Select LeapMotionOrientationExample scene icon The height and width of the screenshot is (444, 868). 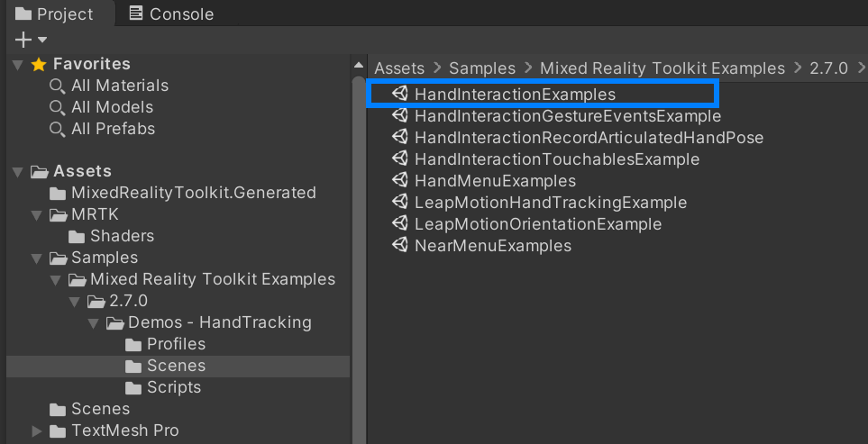[x=399, y=223]
